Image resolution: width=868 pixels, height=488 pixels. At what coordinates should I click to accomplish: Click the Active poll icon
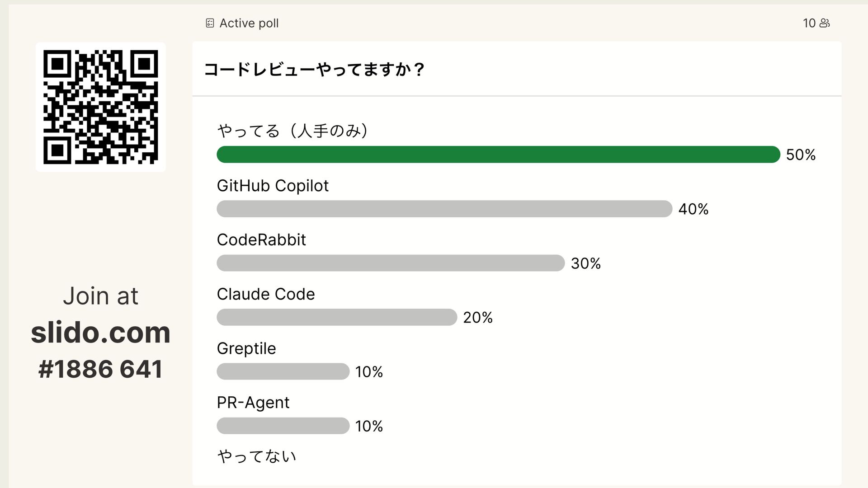(210, 23)
